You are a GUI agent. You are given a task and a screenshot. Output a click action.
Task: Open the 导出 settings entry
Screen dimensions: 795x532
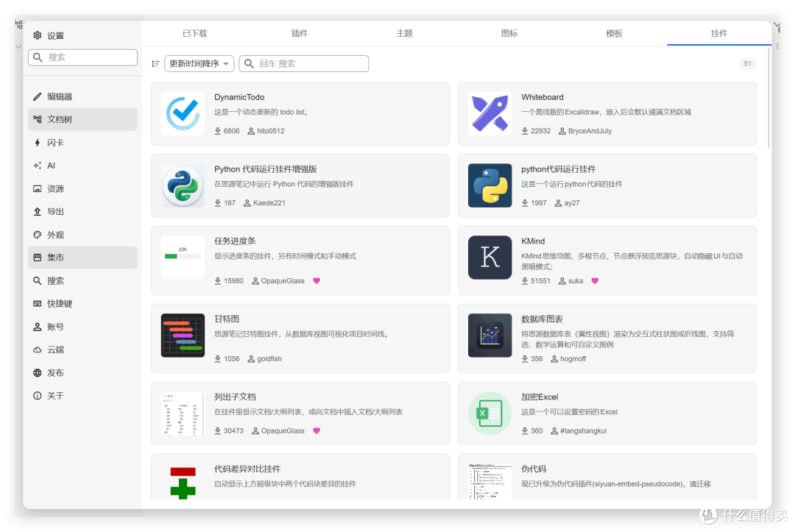tap(82, 211)
